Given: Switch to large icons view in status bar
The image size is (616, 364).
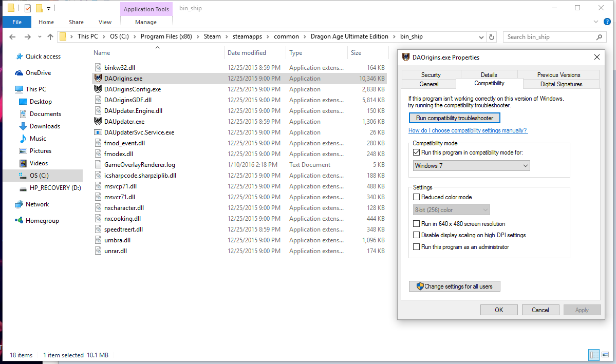Looking at the screenshot, I should tap(605, 355).
